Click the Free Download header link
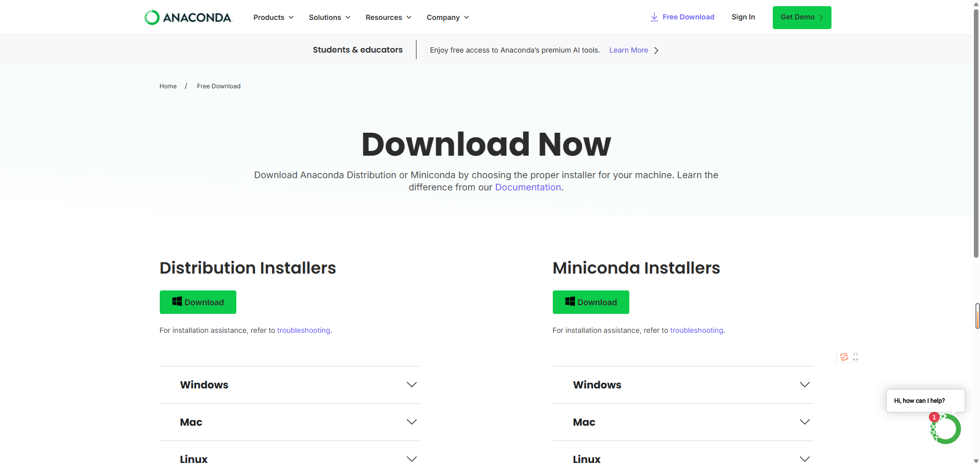 point(688,17)
